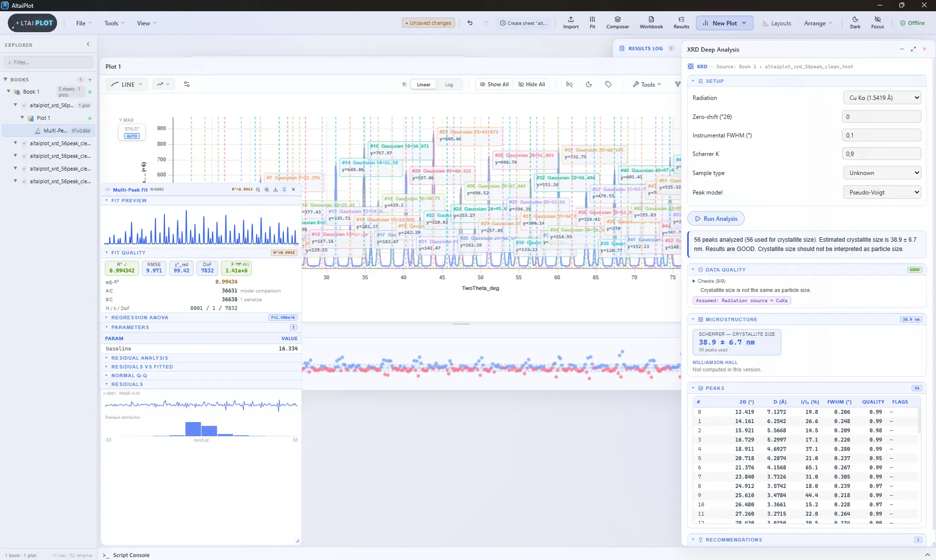Image resolution: width=936 pixels, height=560 pixels.
Task: Toggle the green status dot for Plot 1
Action: (90, 118)
